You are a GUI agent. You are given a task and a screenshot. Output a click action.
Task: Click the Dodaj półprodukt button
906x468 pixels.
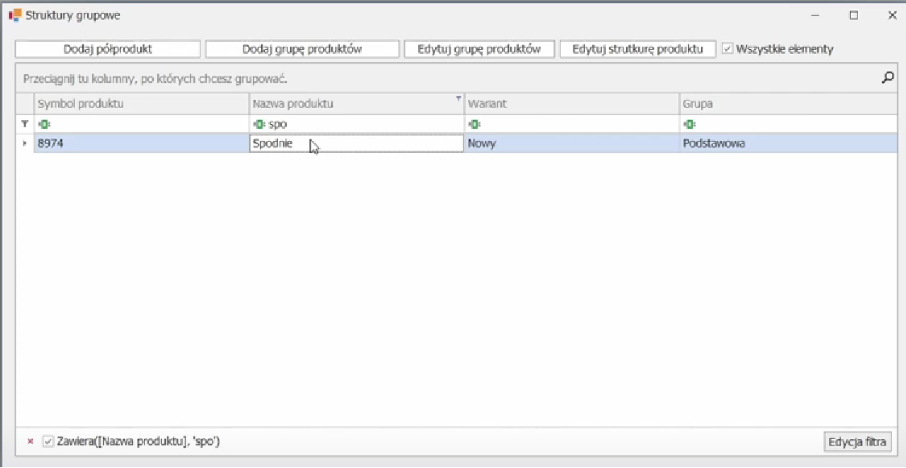coord(107,49)
